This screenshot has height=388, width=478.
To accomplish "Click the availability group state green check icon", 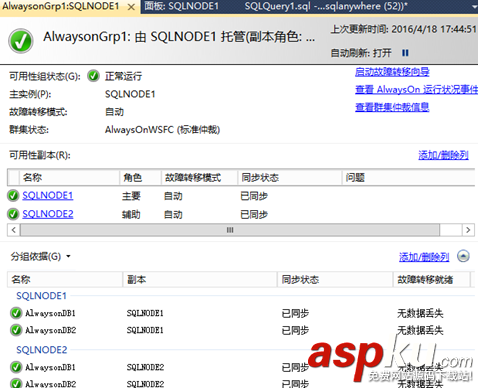I will tap(93, 76).
